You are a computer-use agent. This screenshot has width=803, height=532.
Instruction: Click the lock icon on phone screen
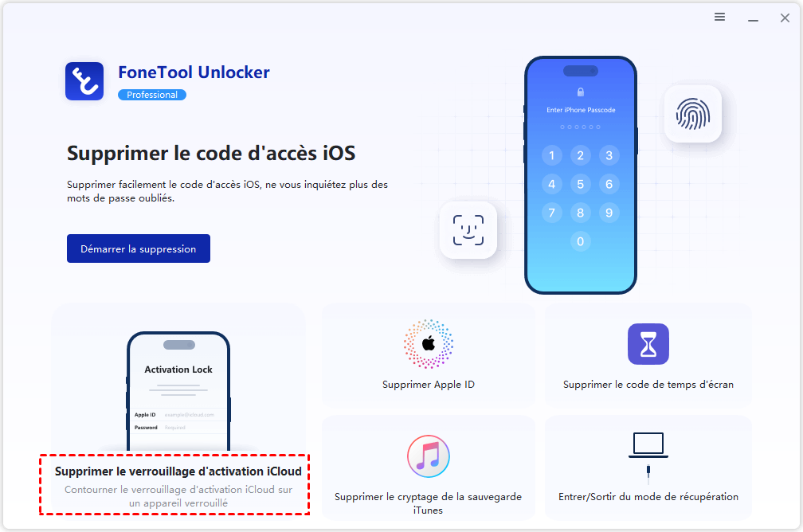581,92
